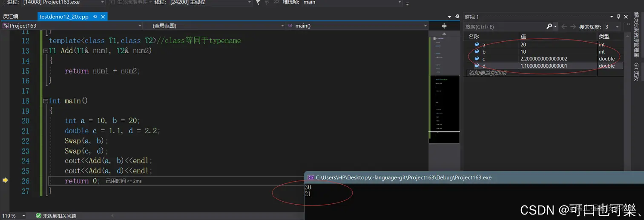The height and width of the screenshot is (220, 644).
Task: Pin the testdemo12_20.cpp tab
Action: click(95, 17)
